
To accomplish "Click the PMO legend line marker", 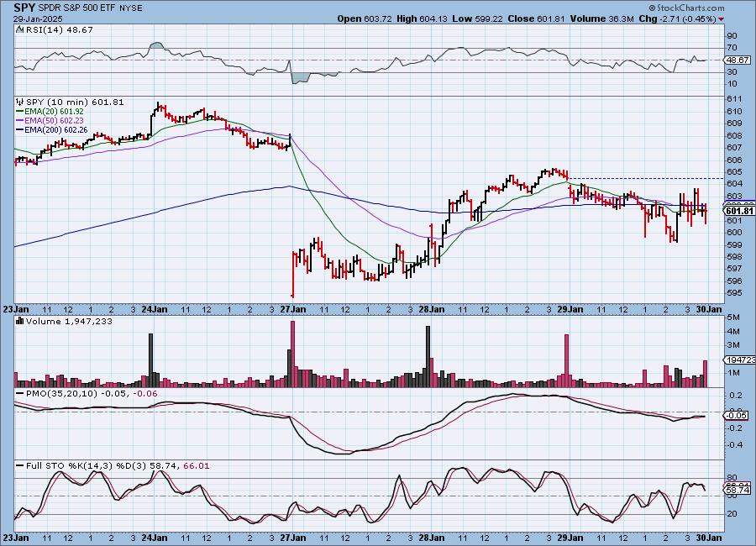I will pos(20,394).
